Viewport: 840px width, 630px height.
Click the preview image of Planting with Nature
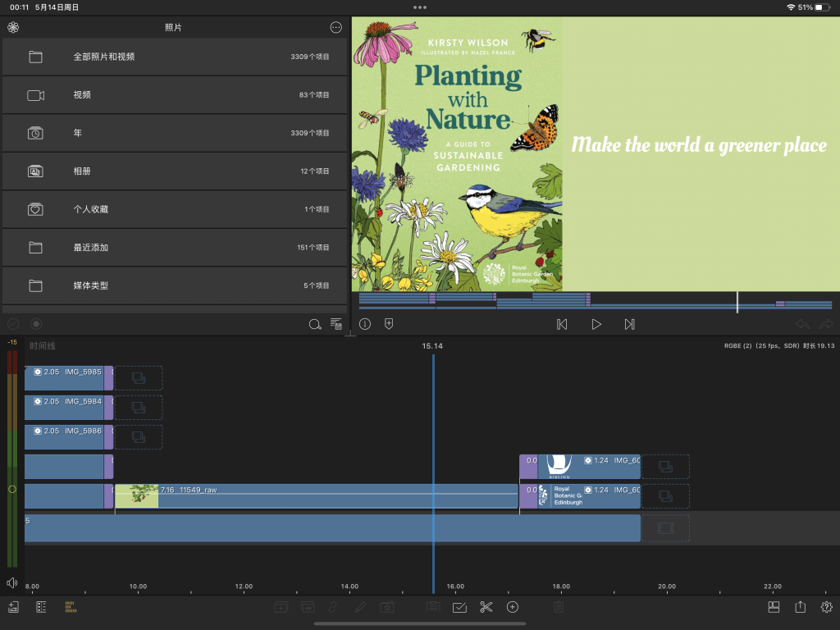coord(457,154)
